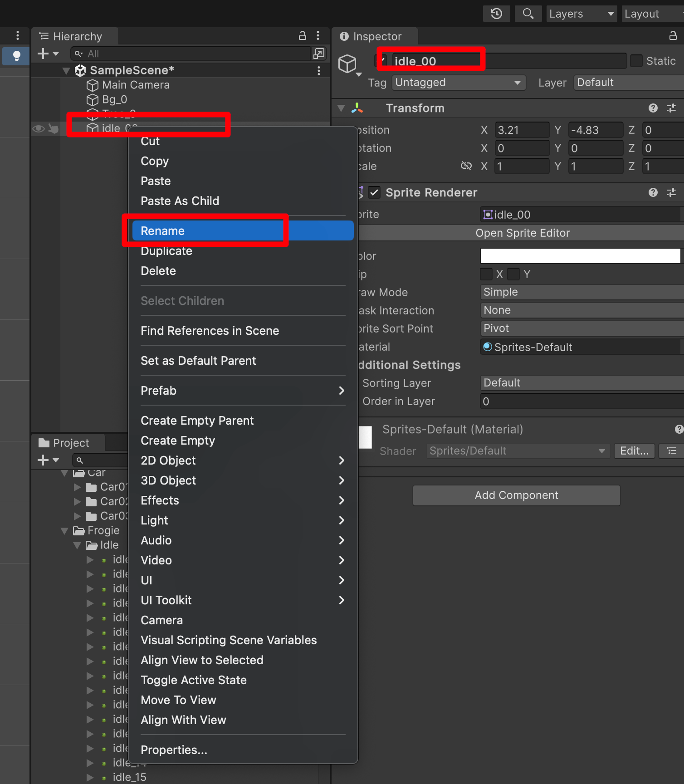This screenshot has width=684, height=784.
Task: Collapse the Frogie folder in Project
Action: pos(64,531)
